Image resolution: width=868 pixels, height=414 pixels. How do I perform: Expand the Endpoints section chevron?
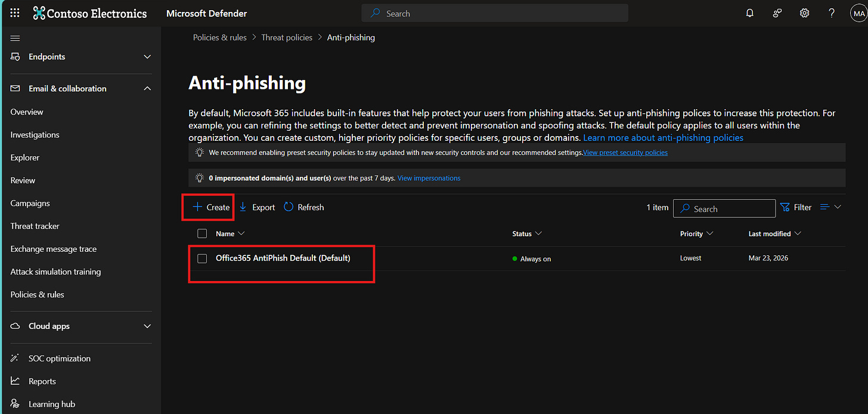pos(147,57)
